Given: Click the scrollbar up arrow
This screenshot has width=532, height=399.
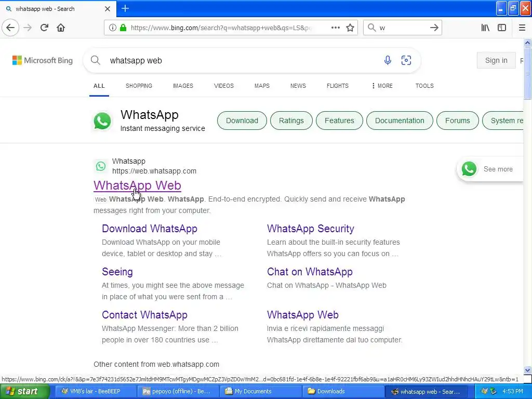Looking at the screenshot, I should pyautogui.click(x=527, y=43).
